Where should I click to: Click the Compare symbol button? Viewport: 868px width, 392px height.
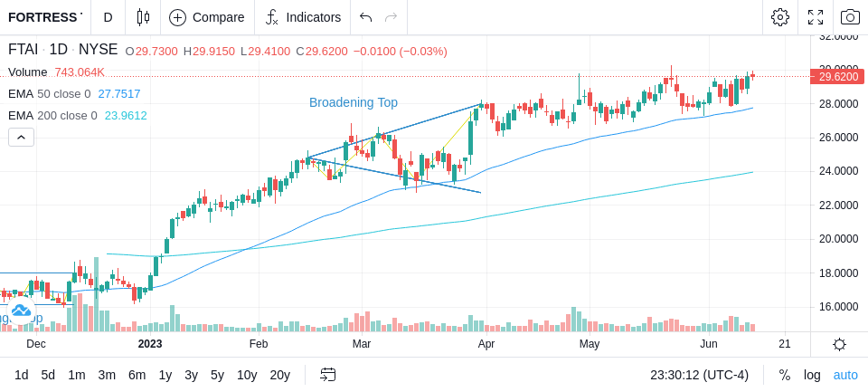tap(207, 17)
